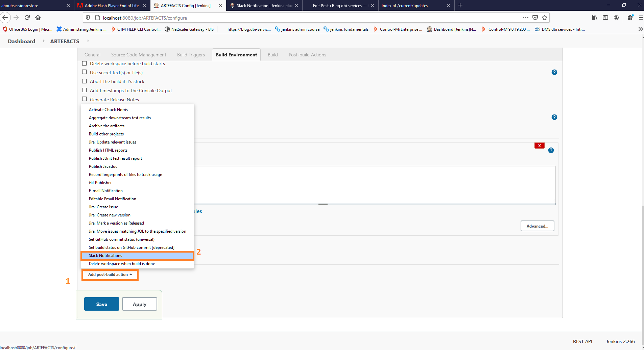Select Slack Notifications from the list
This screenshot has width=644, height=364.
(138, 256)
